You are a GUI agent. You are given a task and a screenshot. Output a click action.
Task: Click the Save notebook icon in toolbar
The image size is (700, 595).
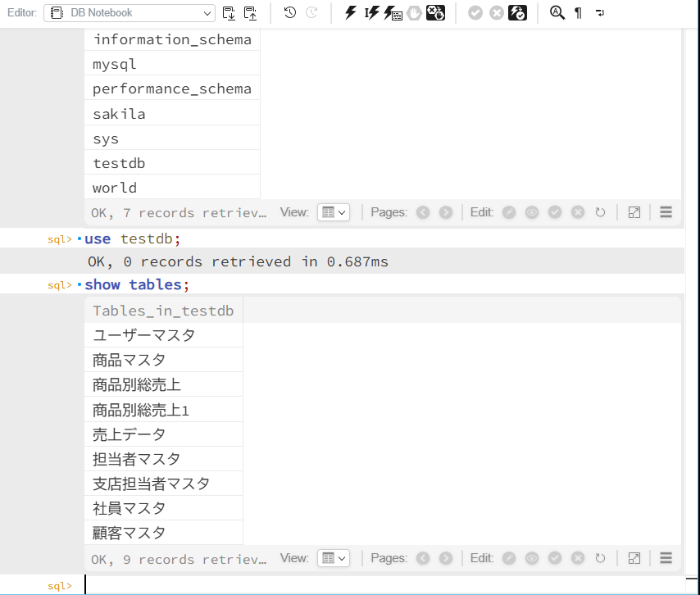pyautogui.click(x=230, y=12)
